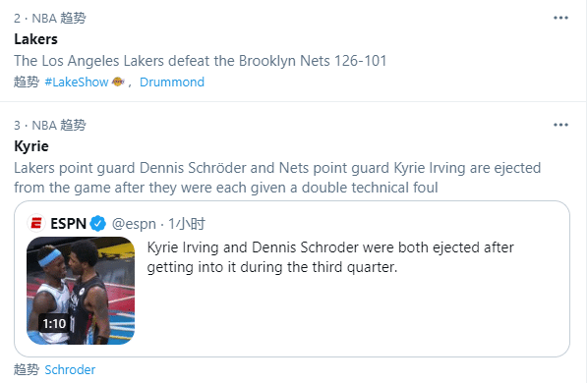Open the #LakeShow hashtag link
The image size is (588, 383).
click(77, 82)
